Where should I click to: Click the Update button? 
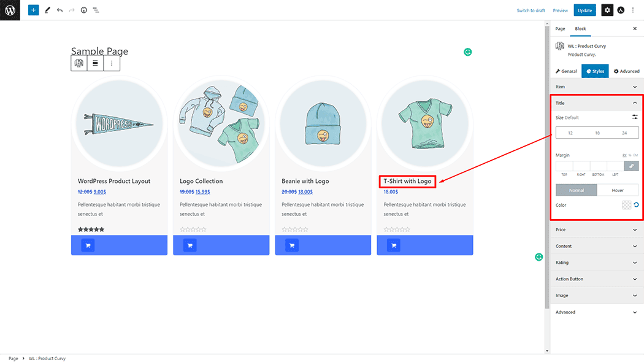tap(585, 10)
